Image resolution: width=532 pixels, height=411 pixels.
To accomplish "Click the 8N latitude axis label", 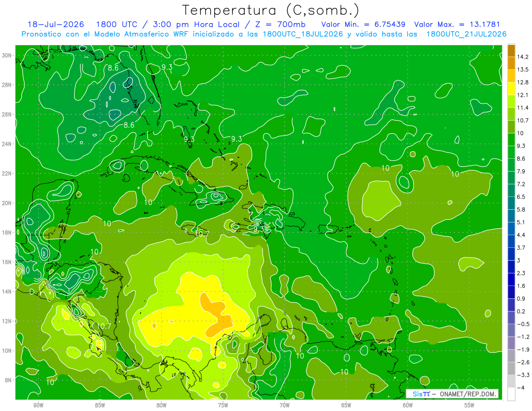I will click(x=9, y=380).
